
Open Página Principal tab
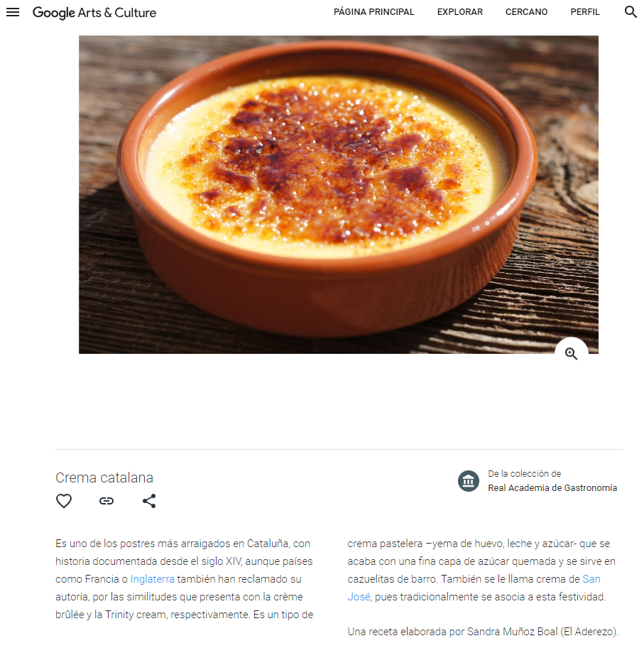click(x=373, y=12)
